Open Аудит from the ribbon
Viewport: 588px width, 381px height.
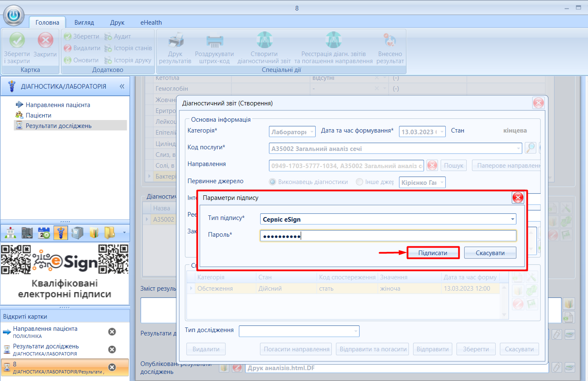pyautogui.click(x=118, y=36)
